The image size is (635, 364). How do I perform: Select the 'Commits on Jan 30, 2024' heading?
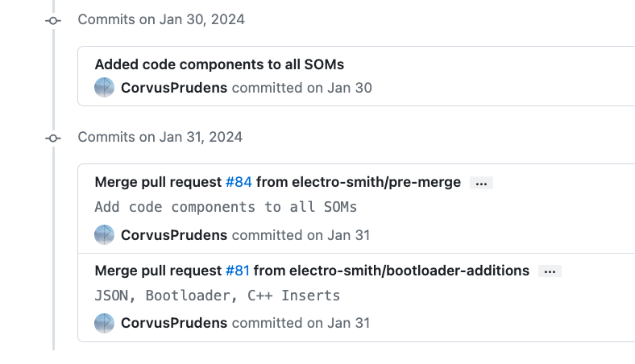click(161, 19)
